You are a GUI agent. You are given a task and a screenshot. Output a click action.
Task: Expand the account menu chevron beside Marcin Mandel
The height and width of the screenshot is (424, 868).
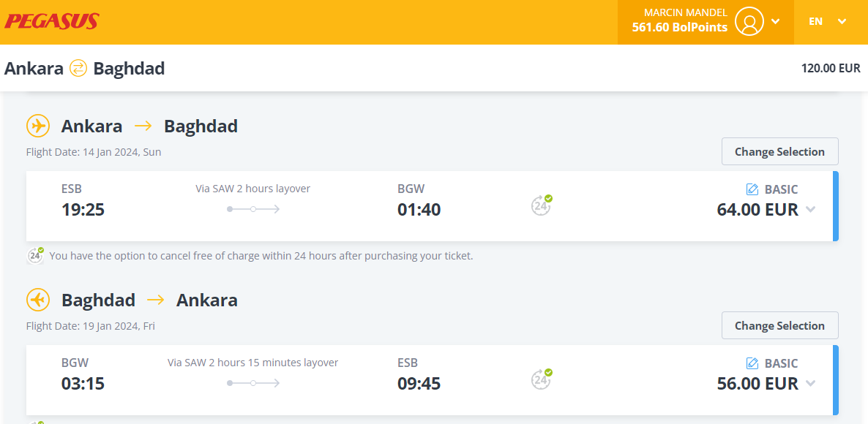pos(776,21)
